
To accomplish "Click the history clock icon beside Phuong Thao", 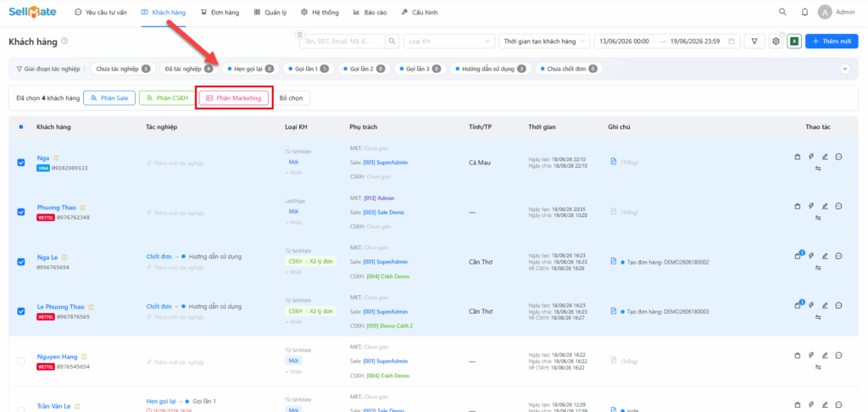I will point(84,208).
